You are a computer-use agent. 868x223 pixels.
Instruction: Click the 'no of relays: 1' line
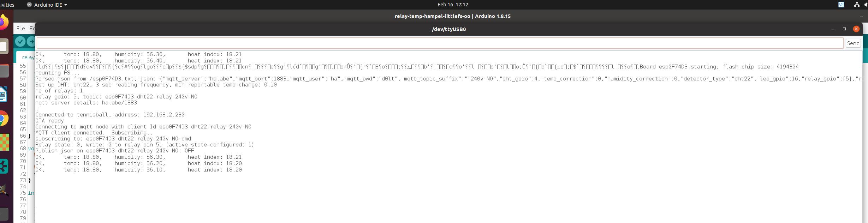click(59, 91)
